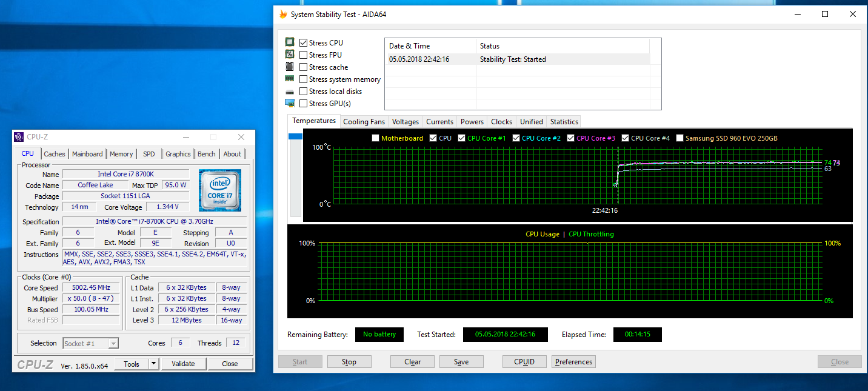This screenshot has height=391, width=868.
Task: Click the memory module icon beside Stress system memory
Action: (290, 79)
